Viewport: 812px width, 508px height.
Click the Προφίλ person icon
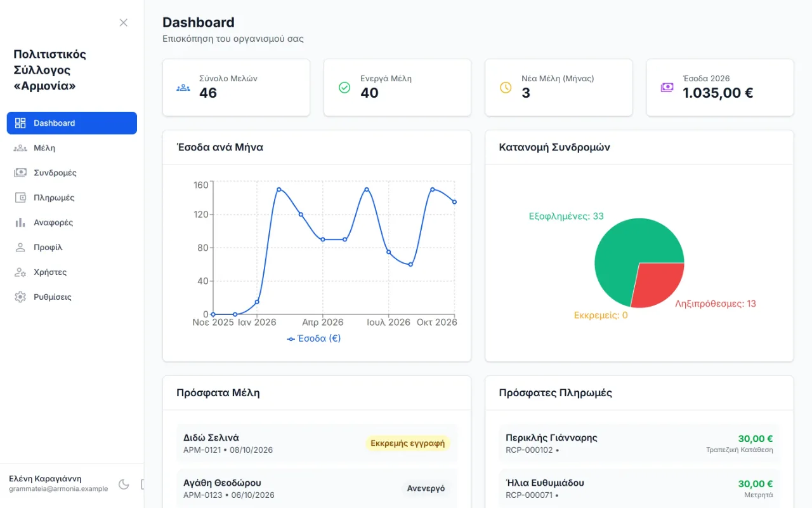[x=20, y=247]
